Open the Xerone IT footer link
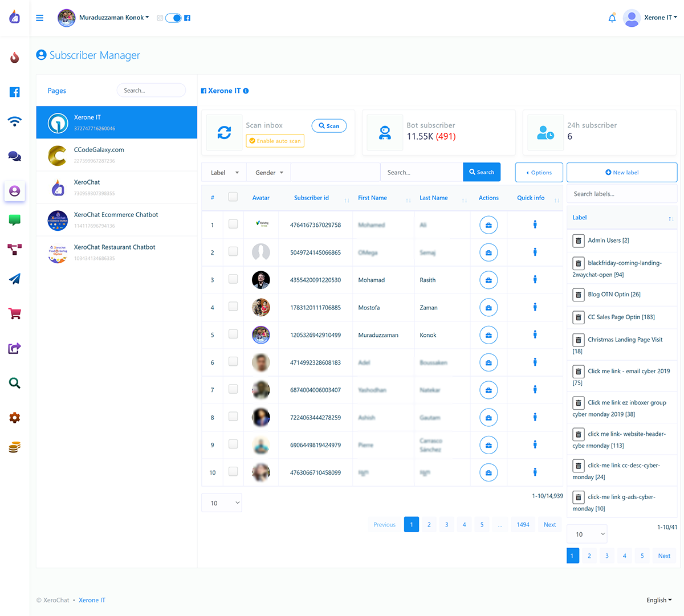The height and width of the screenshot is (616, 684). coord(92,600)
